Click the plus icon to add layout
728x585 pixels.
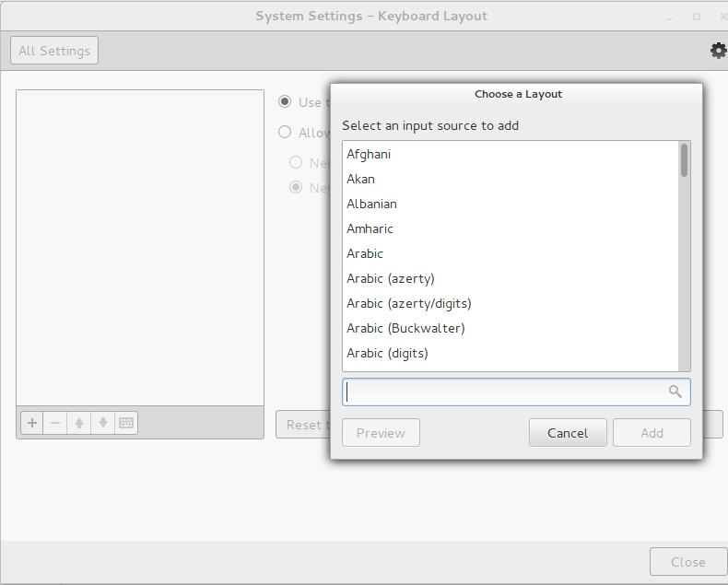[x=32, y=423]
